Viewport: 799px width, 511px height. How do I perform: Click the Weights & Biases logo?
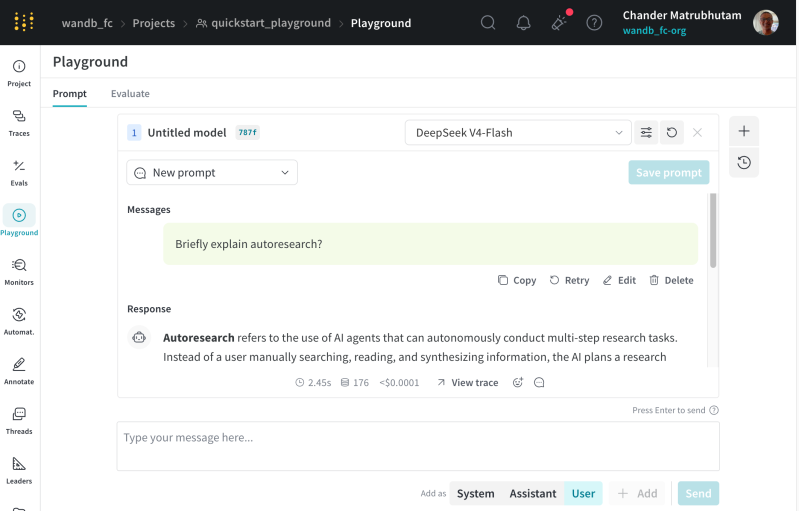click(x=23, y=22)
